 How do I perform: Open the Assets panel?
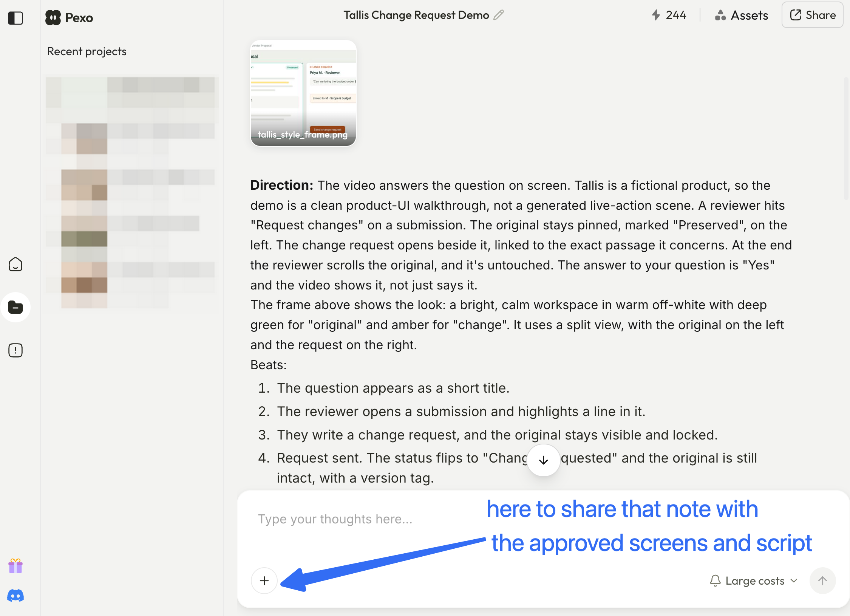[x=741, y=15]
